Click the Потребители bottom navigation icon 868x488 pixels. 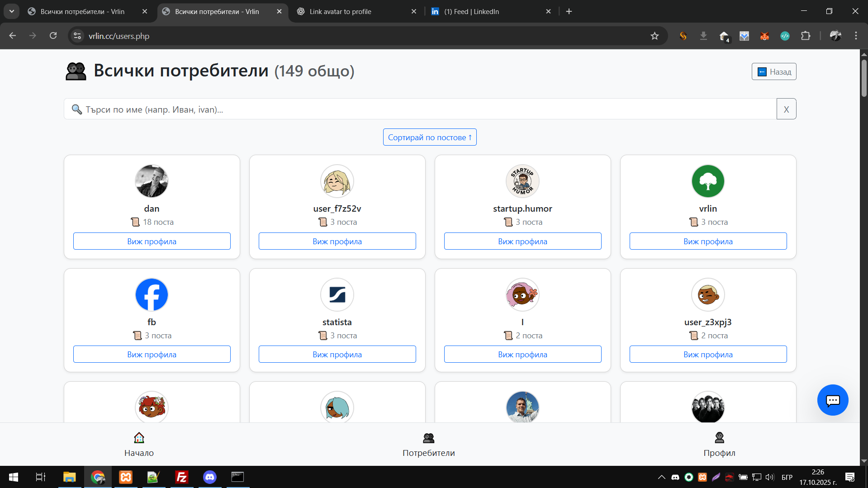(428, 438)
